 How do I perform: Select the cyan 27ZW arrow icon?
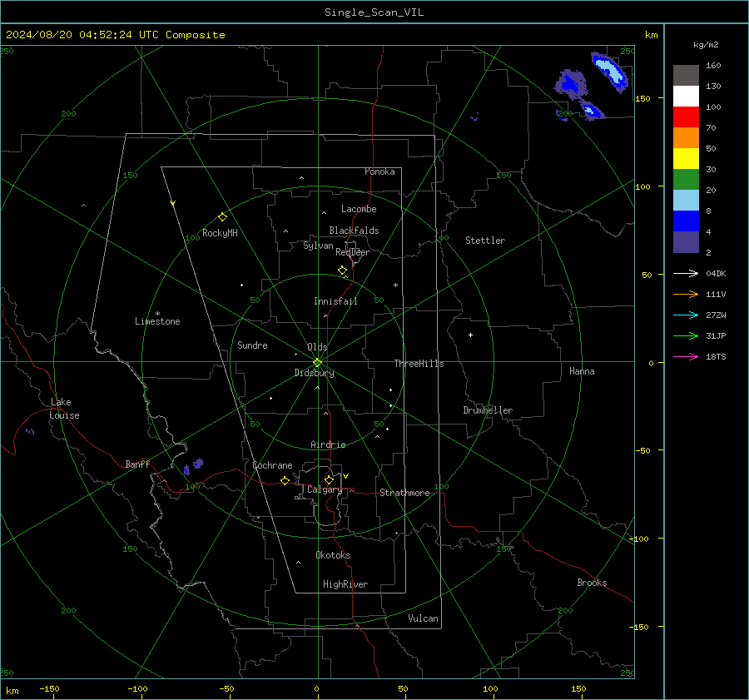(x=686, y=315)
